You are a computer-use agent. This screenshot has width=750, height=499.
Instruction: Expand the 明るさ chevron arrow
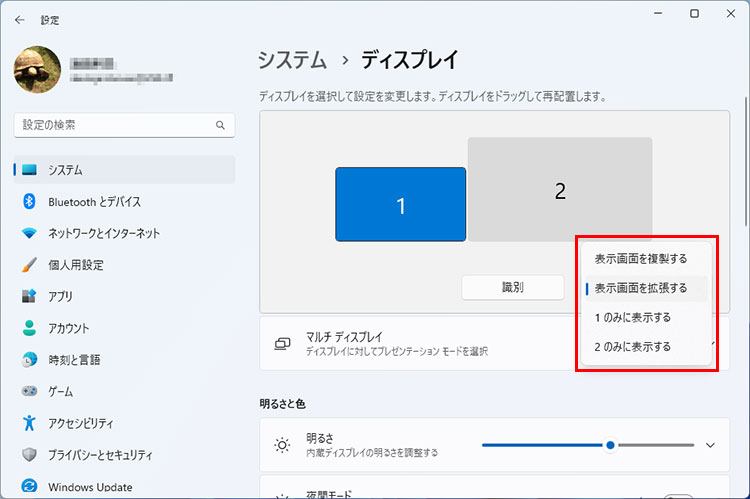coord(711,445)
